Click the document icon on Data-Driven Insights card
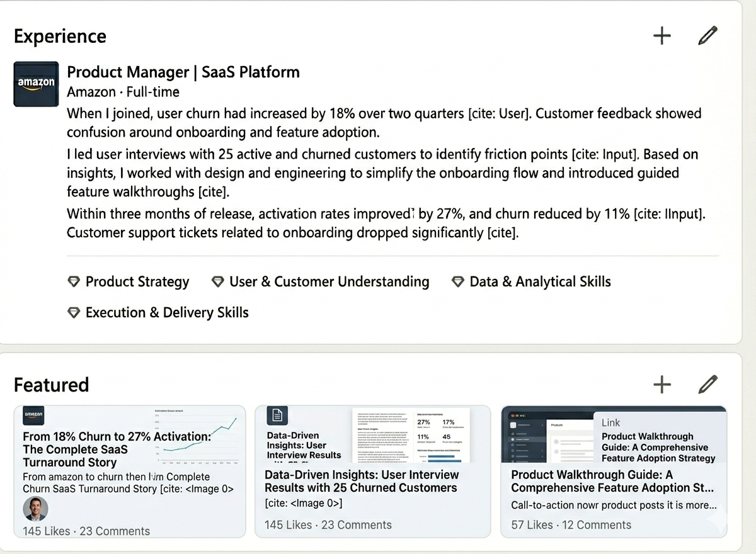The width and height of the screenshot is (756, 554). click(x=277, y=415)
